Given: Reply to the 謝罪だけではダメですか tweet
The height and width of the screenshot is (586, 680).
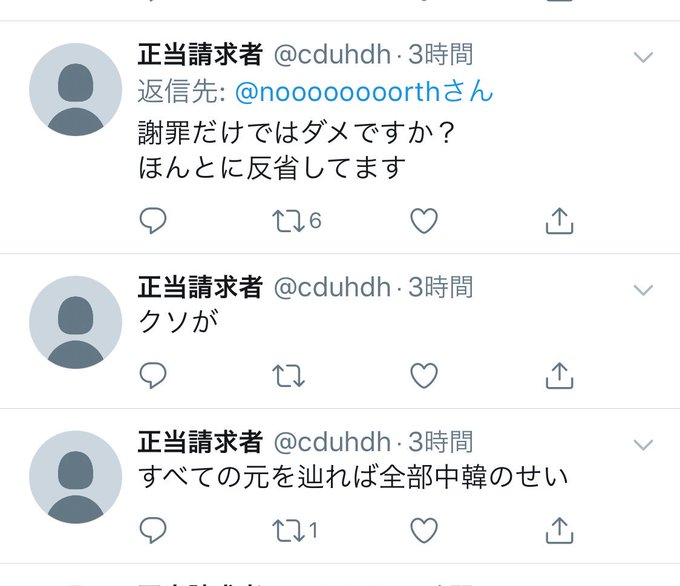Looking at the screenshot, I should [x=153, y=221].
